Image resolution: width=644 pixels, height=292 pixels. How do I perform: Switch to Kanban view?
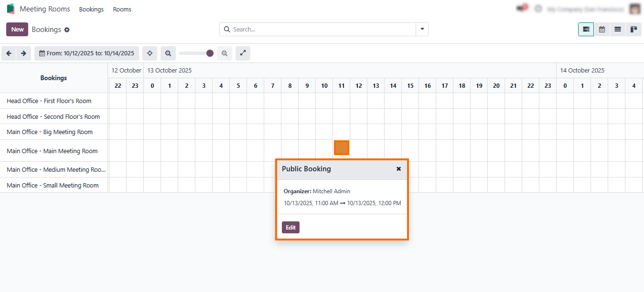tap(633, 30)
